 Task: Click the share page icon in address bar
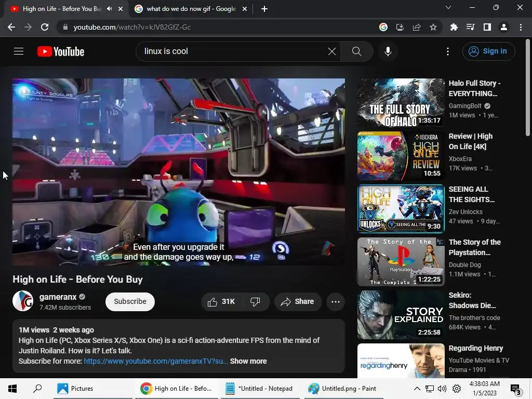417,27
